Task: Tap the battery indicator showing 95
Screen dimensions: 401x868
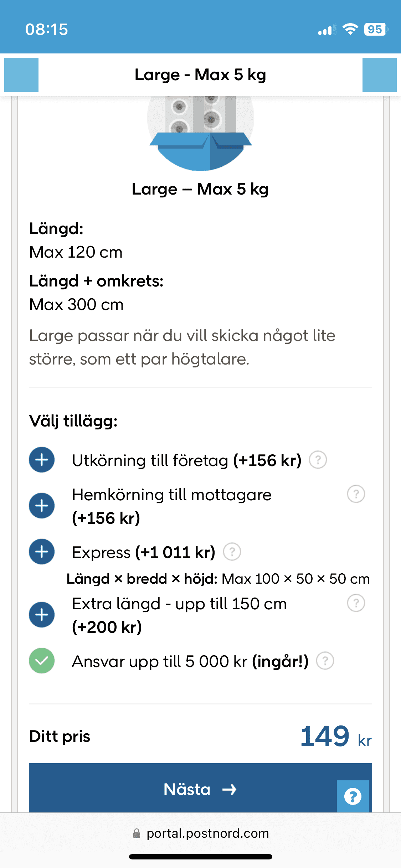Action: pos(375,29)
